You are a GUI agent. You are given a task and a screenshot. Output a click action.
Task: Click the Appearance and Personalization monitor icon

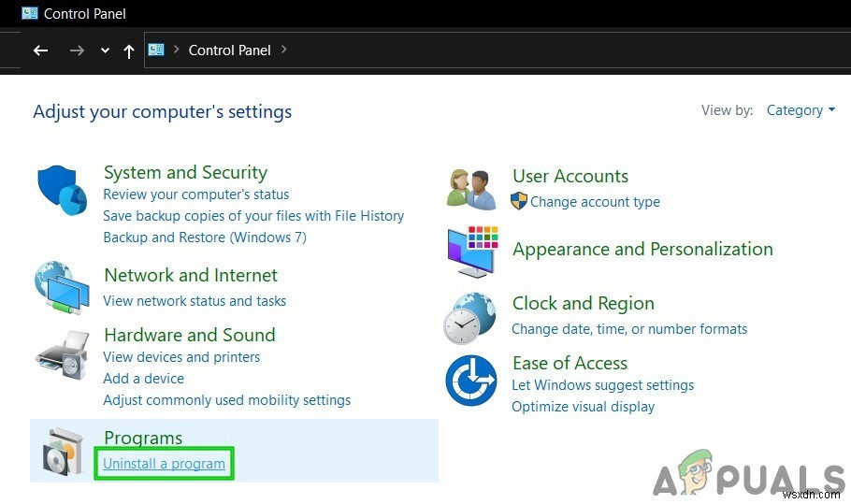click(x=472, y=252)
